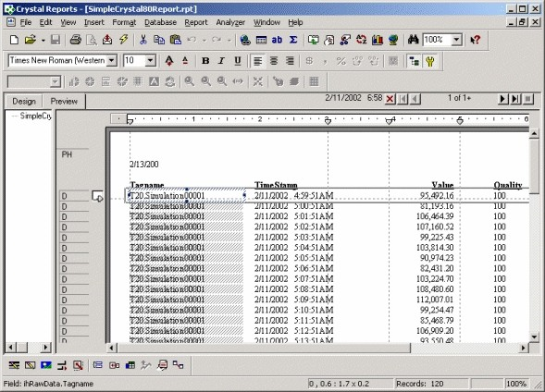Viewport: 545px width, 392px height.
Task: Toggle Underline formatting
Action: click(238, 61)
